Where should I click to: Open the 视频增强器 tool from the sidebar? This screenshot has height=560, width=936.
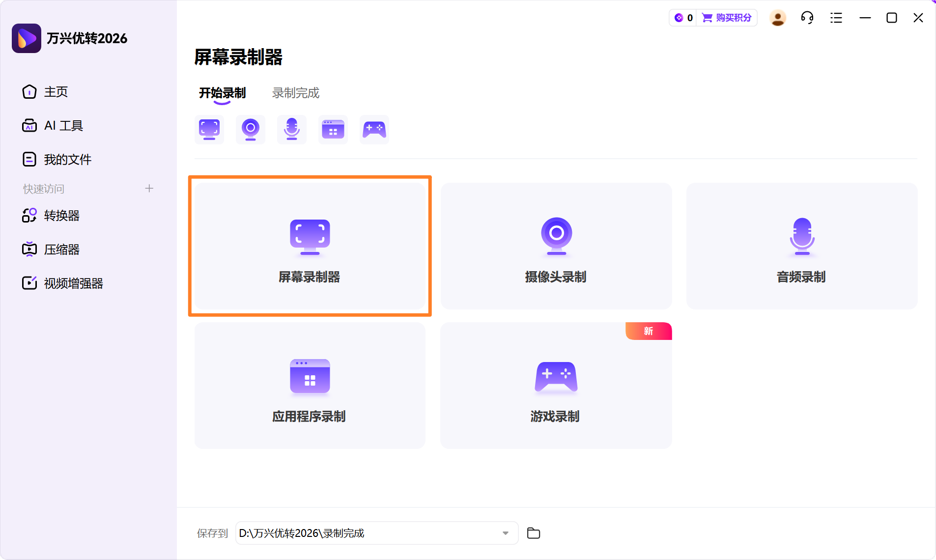tap(73, 283)
